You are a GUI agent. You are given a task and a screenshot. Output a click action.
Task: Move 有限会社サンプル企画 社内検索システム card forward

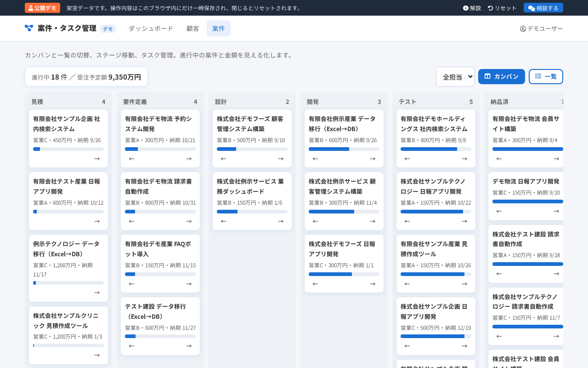97,159
